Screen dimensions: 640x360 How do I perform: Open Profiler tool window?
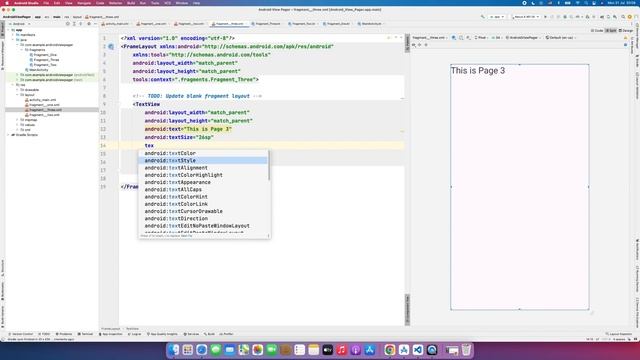coord(226,334)
